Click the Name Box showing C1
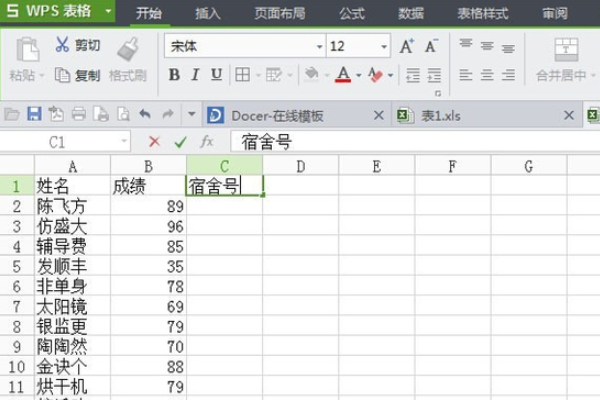The height and width of the screenshot is (400, 600). pyautogui.click(x=65, y=142)
